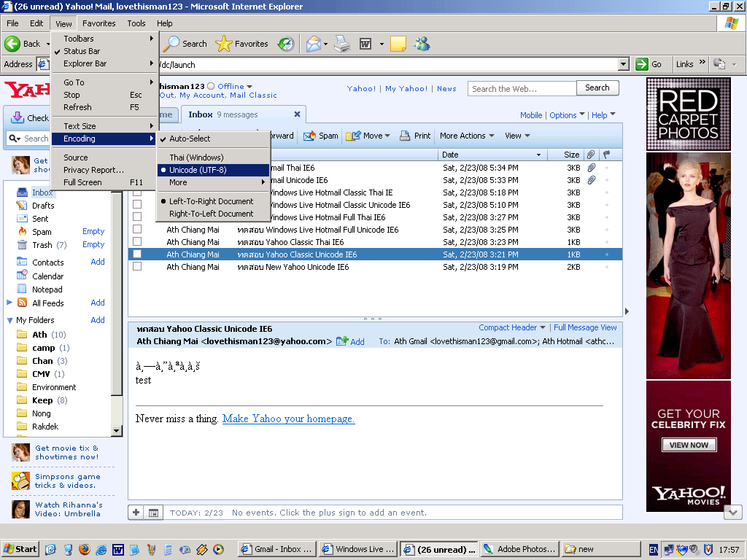Open the Favorites menu
The height and width of the screenshot is (560, 747).
[98, 23]
